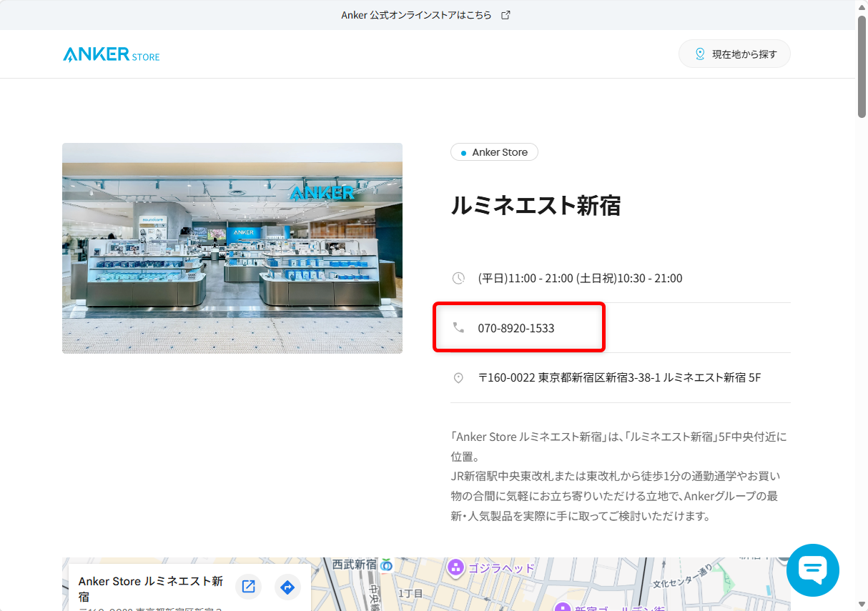Click the phone handset icon
This screenshot has height=611, width=868.
(x=458, y=328)
